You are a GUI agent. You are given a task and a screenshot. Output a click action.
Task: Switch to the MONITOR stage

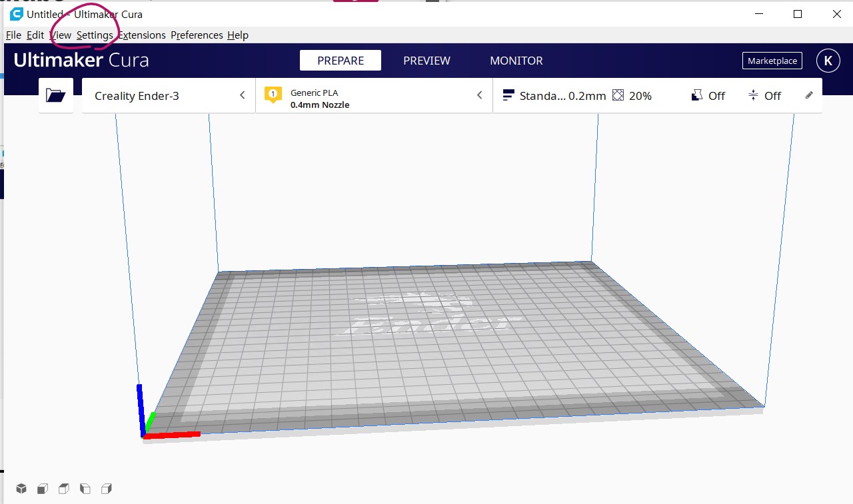[516, 61]
